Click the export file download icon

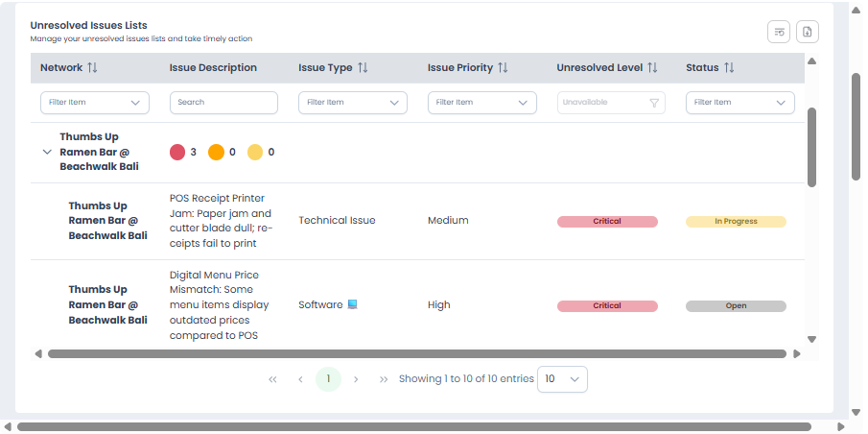(x=808, y=32)
